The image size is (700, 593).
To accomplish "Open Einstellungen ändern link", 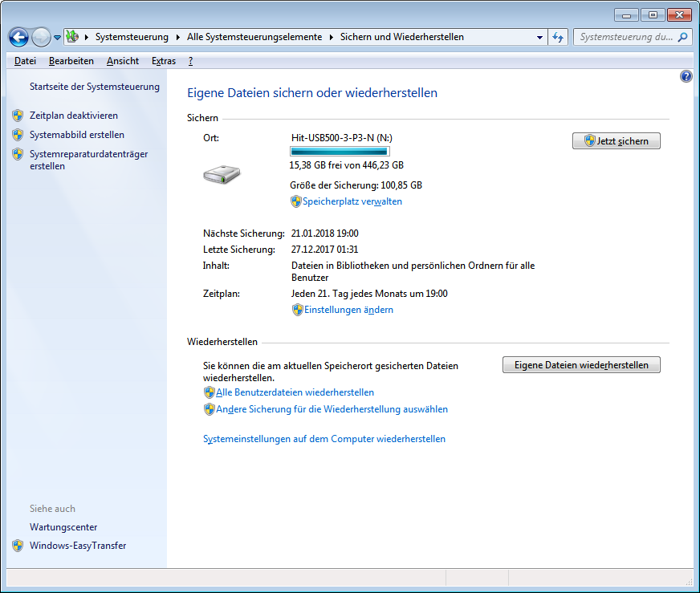I will click(348, 310).
